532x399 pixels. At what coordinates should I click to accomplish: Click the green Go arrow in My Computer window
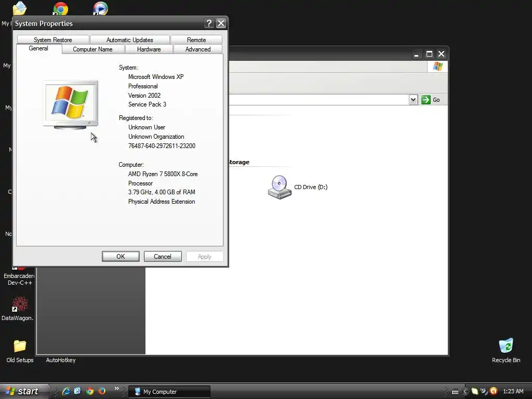tap(426, 100)
